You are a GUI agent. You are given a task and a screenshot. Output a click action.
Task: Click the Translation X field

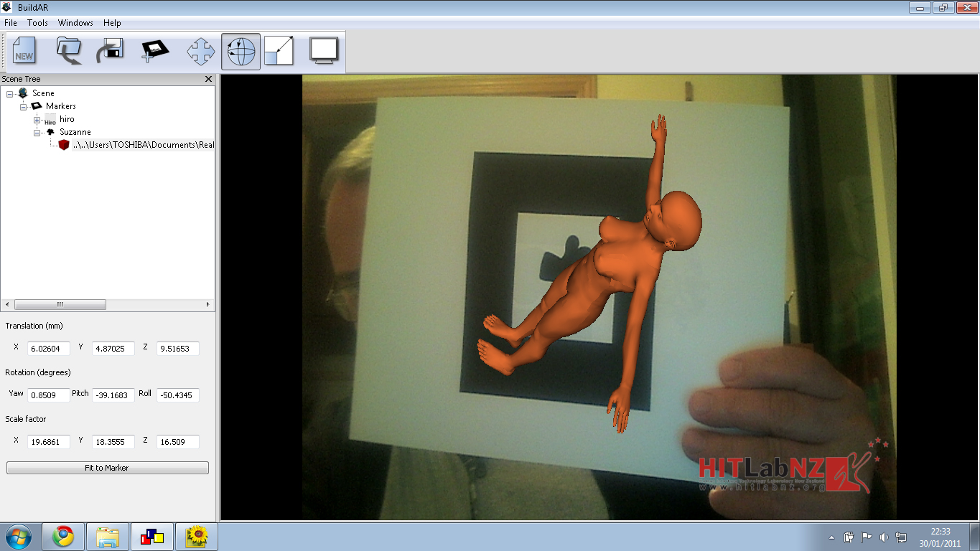(x=49, y=349)
